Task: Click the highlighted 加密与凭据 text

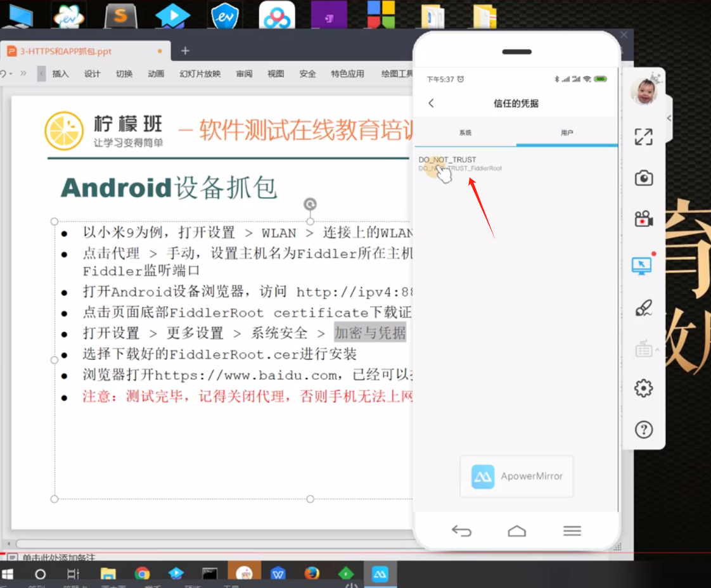Action: pos(370,333)
